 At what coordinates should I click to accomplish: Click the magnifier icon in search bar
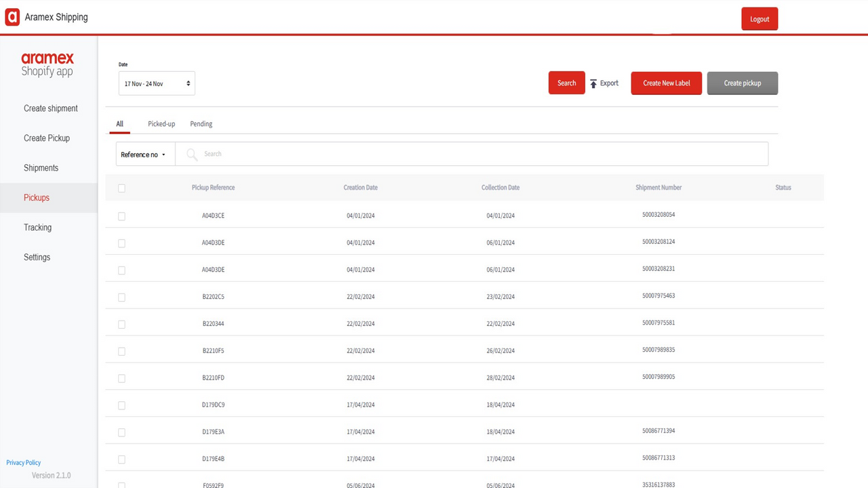pyautogui.click(x=192, y=155)
